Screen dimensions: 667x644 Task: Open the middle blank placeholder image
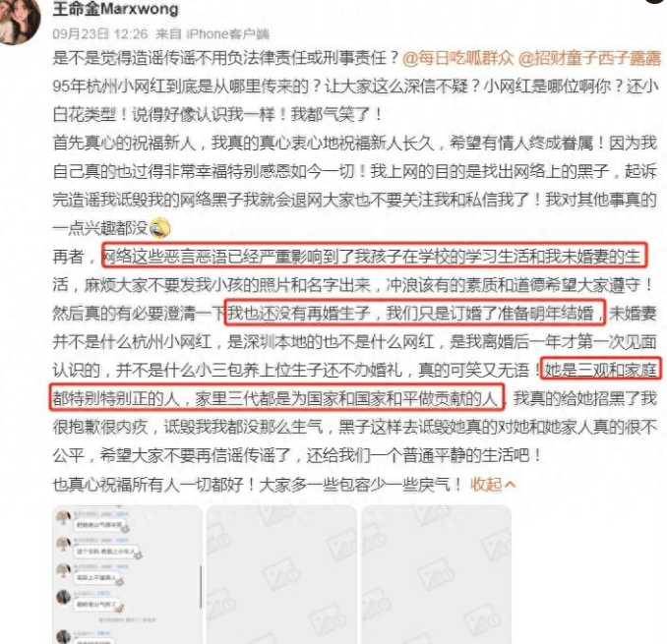point(281,574)
